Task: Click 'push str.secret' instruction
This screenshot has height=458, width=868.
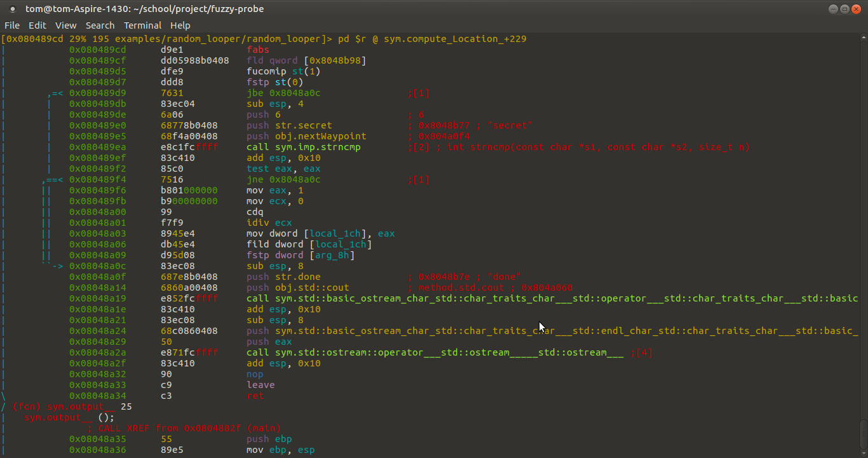Action: click(x=289, y=125)
